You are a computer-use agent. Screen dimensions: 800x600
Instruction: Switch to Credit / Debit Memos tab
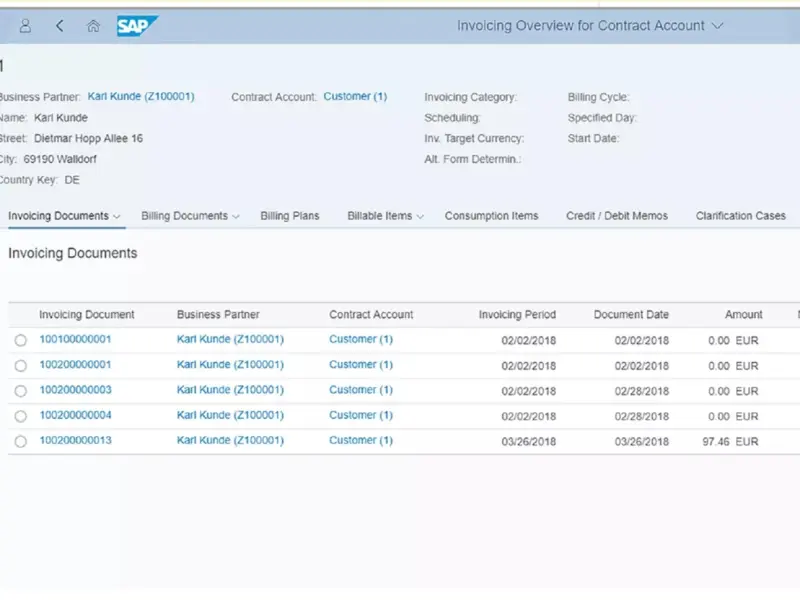pos(616,216)
